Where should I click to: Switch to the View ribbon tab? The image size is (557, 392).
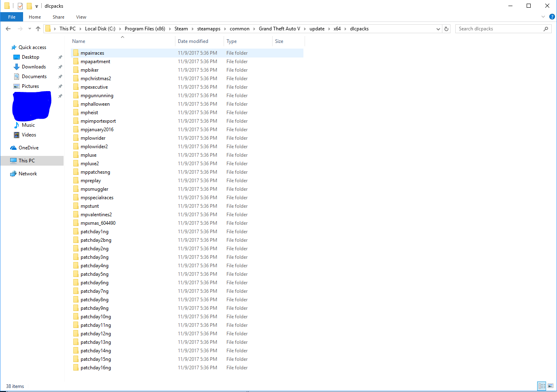point(81,17)
